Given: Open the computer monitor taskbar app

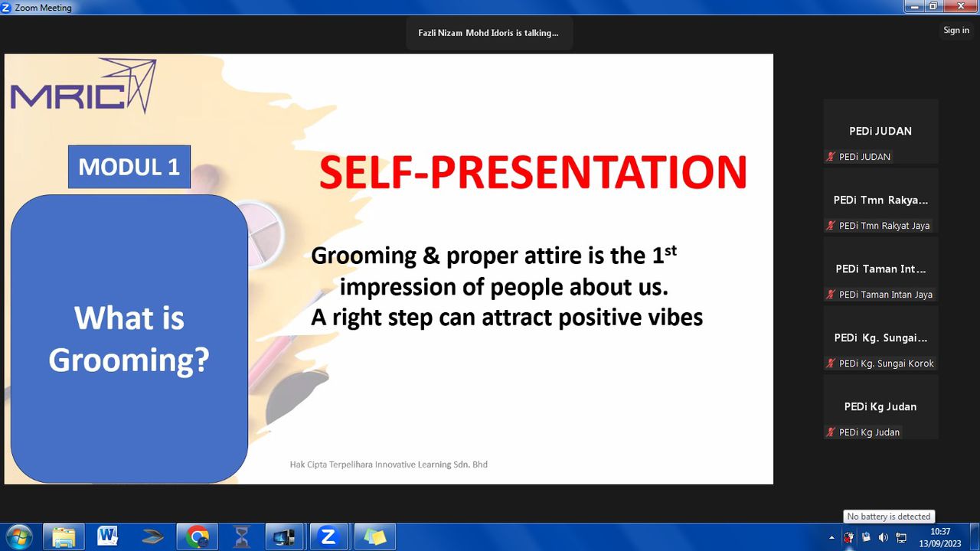Looking at the screenshot, I should [x=285, y=537].
